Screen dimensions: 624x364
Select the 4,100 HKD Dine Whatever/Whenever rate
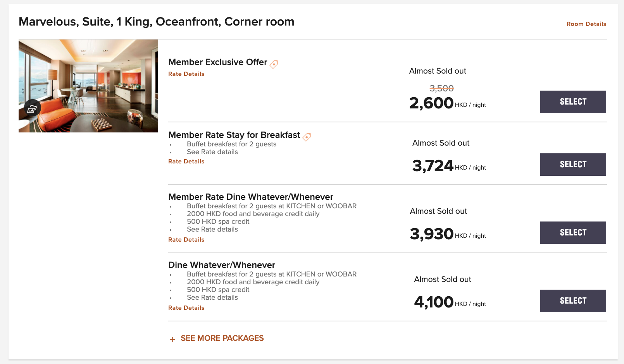(573, 301)
